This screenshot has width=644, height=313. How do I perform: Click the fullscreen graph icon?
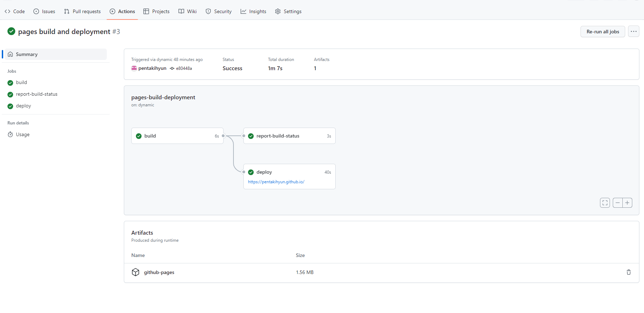point(605,203)
